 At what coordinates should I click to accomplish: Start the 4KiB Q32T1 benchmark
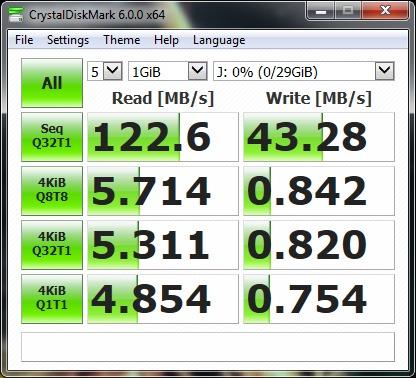click(52, 245)
